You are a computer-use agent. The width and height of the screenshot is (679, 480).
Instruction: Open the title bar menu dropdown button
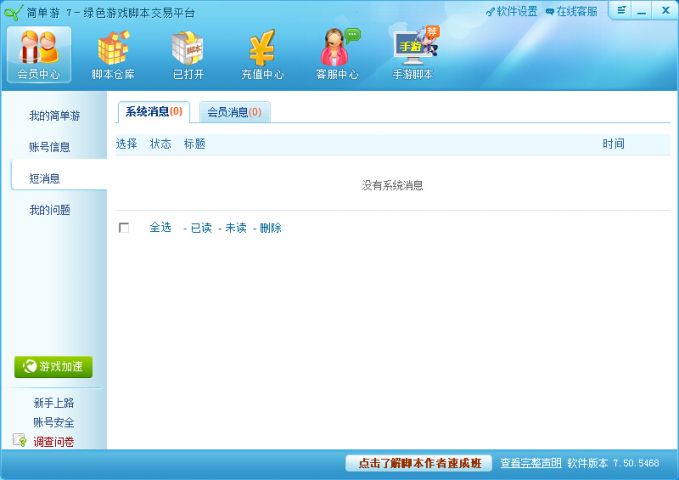[621, 10]
